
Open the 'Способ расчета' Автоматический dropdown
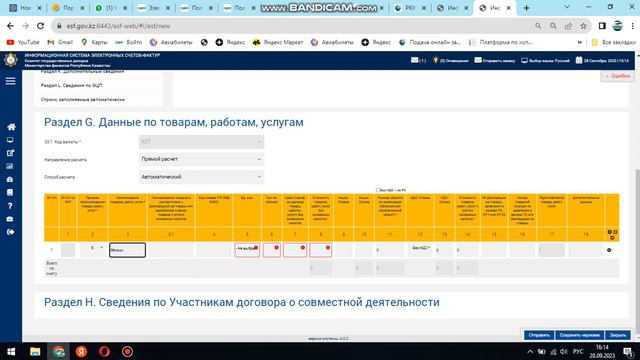201,177
